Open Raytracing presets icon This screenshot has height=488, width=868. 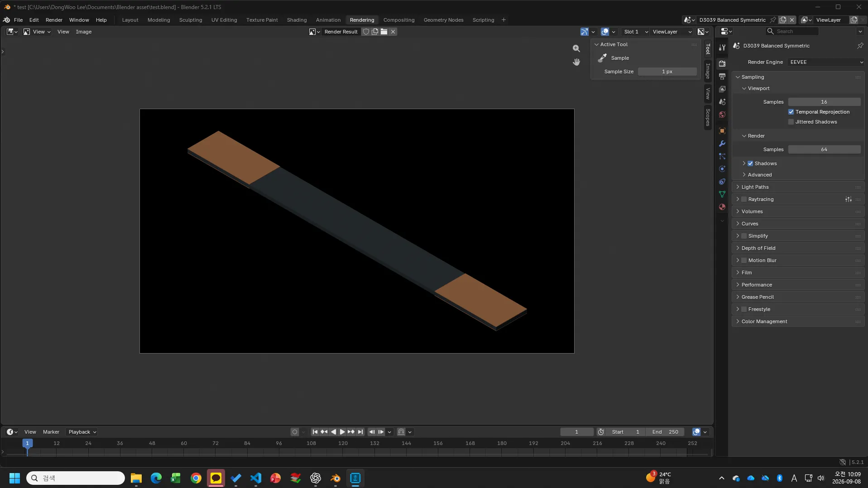click(848, 199)
